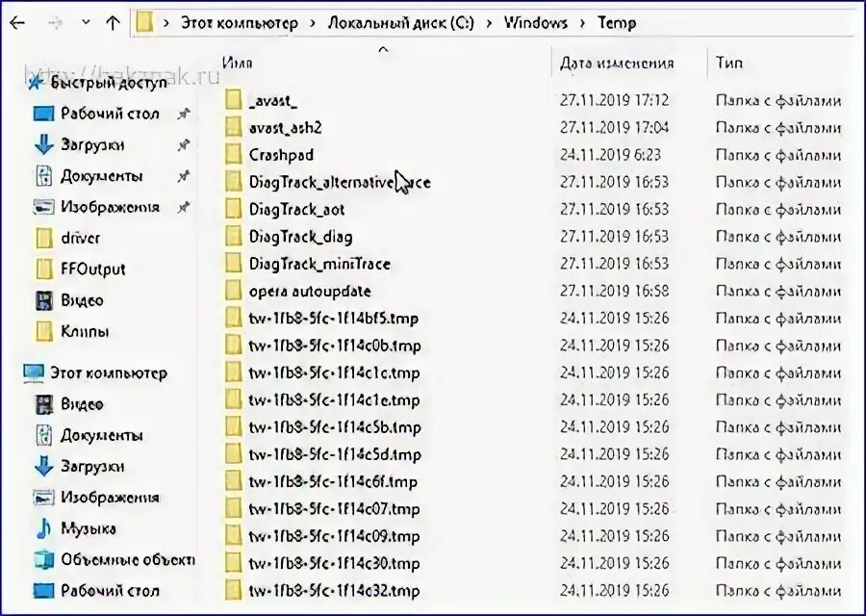
Task: Click pin icon beside pinned 'Документы'
Action: 183,177
